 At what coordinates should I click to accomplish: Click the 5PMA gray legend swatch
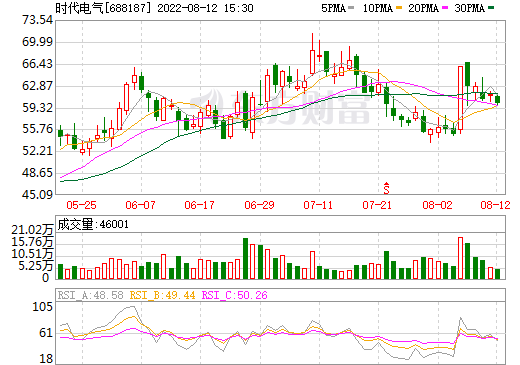coord(351,8)
